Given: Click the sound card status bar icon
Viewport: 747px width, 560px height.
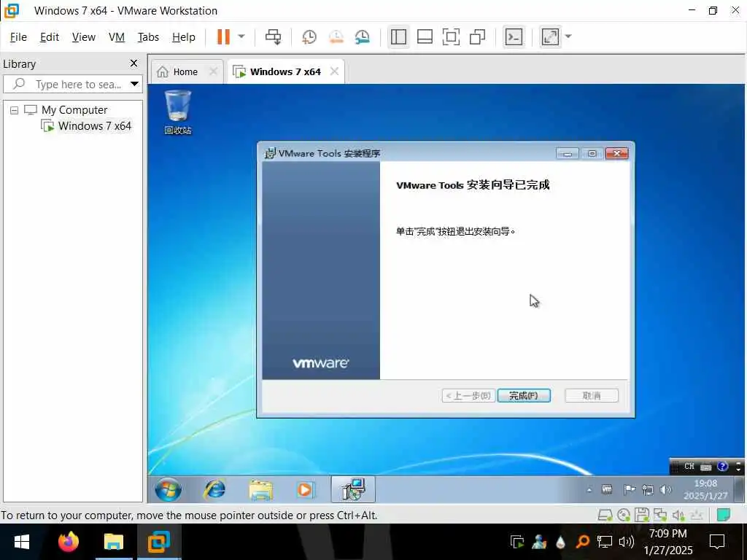Looking at the screenshot, I should coord(678,515).
